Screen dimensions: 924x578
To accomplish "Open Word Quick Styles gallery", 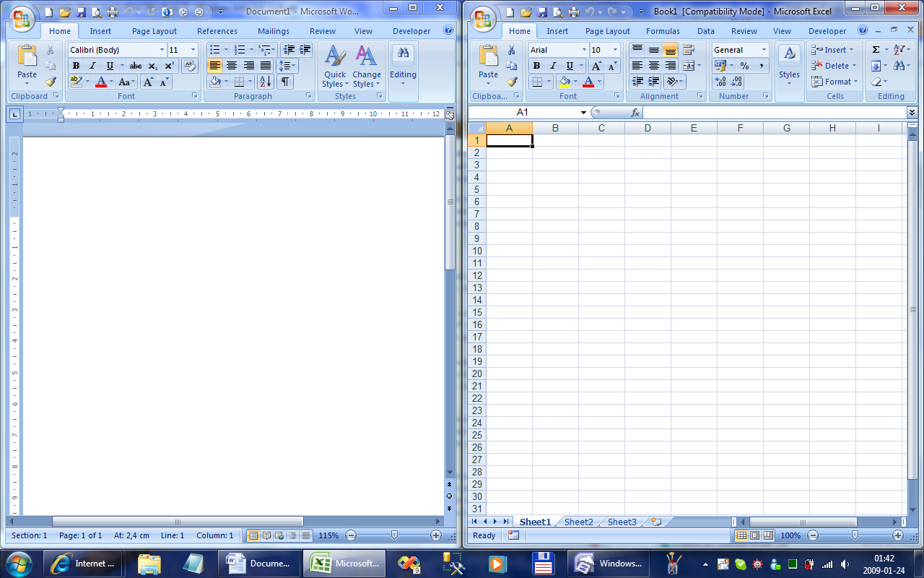I will tap(335, 66).
